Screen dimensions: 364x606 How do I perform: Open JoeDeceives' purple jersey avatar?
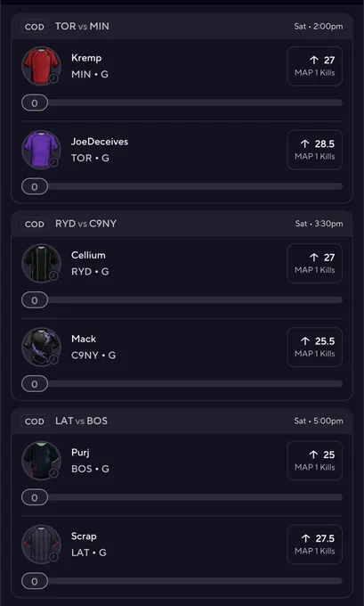click(41, 150)
